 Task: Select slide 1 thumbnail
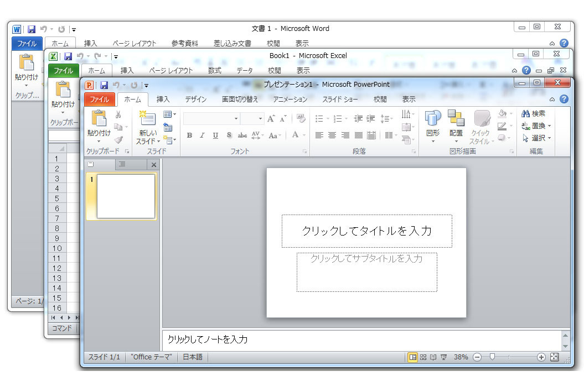click(x=122, y=196)
